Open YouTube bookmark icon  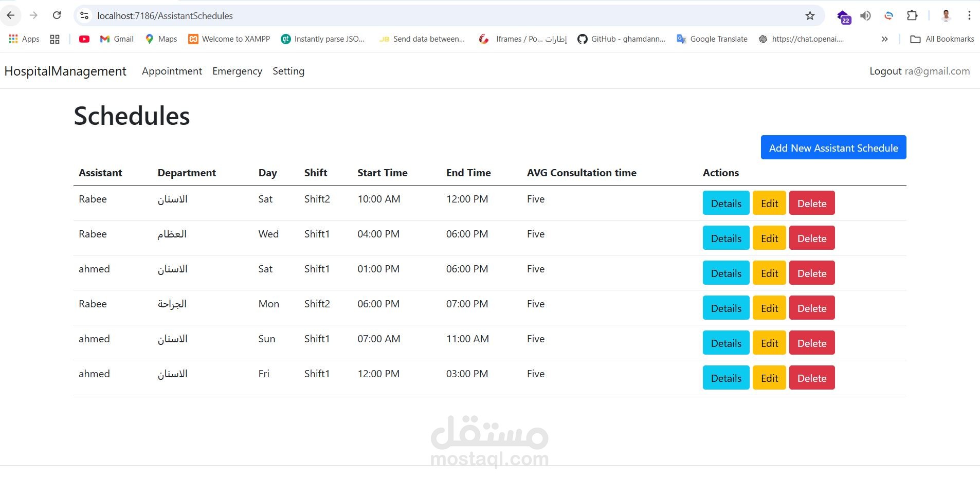tap(84, 39)
